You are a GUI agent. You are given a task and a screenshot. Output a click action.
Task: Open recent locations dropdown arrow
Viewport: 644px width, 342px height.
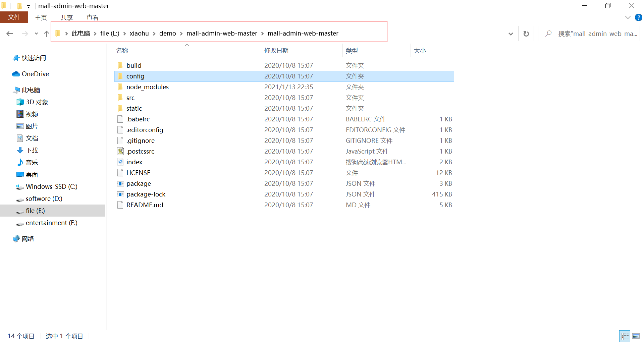click(36, 34)
